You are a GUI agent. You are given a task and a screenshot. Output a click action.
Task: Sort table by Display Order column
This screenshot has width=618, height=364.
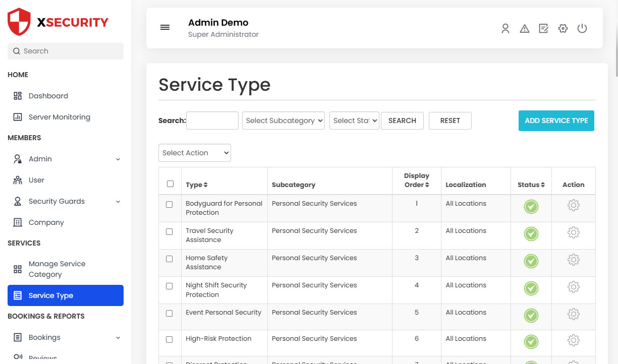pyautogui.click(x=417, y=180)
